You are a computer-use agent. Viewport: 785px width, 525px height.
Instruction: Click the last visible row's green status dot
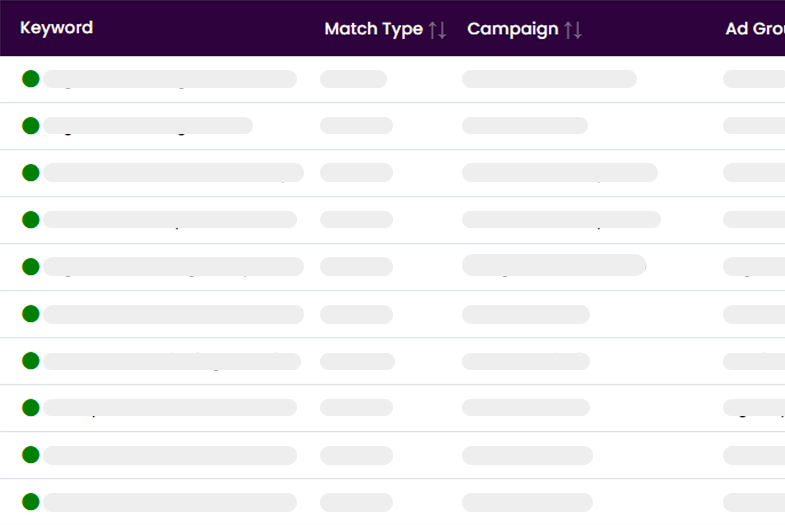(31, 502)
